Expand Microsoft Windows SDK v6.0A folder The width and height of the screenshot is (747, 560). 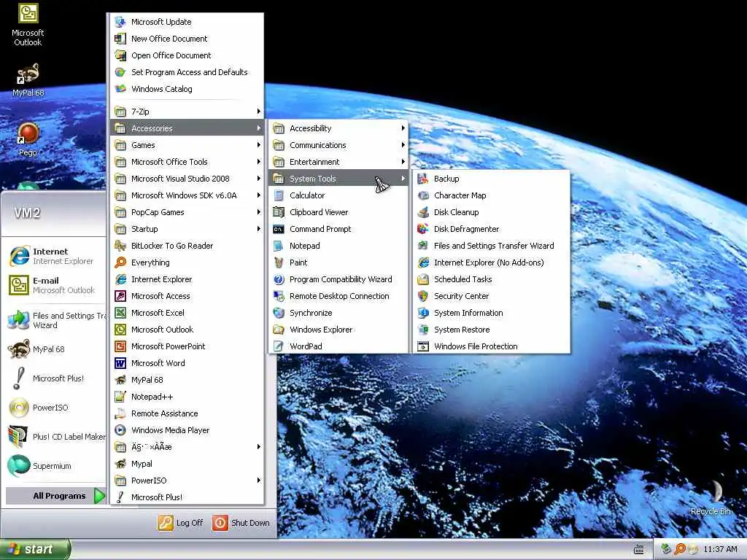pyautogui.click(x=187, y=195)
